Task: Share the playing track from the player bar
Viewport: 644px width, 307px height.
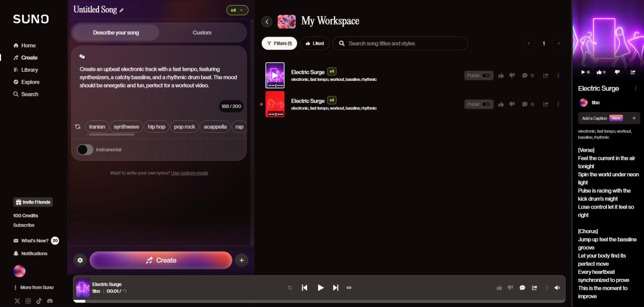Action: click(535, 287)
